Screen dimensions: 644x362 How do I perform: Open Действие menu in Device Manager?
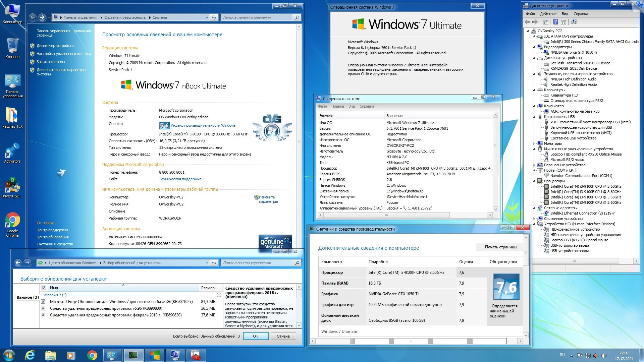pos(548,14)
